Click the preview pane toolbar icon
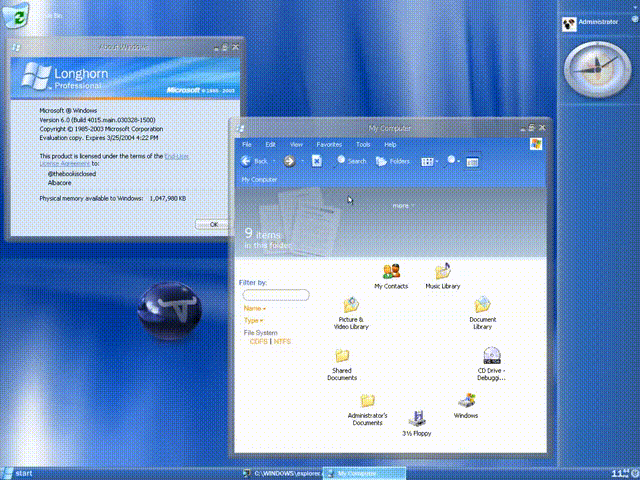Image resolution: width=640 pixels, height=480 pixels. coord(472,162)
